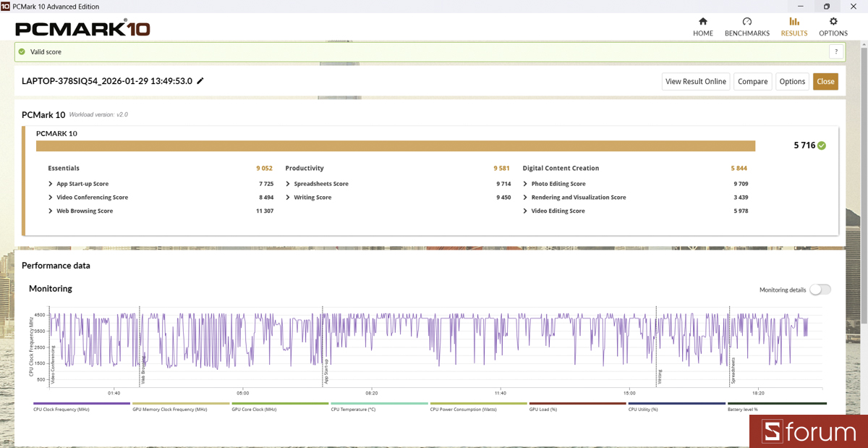Open the Options gear icon

(833, 22)
